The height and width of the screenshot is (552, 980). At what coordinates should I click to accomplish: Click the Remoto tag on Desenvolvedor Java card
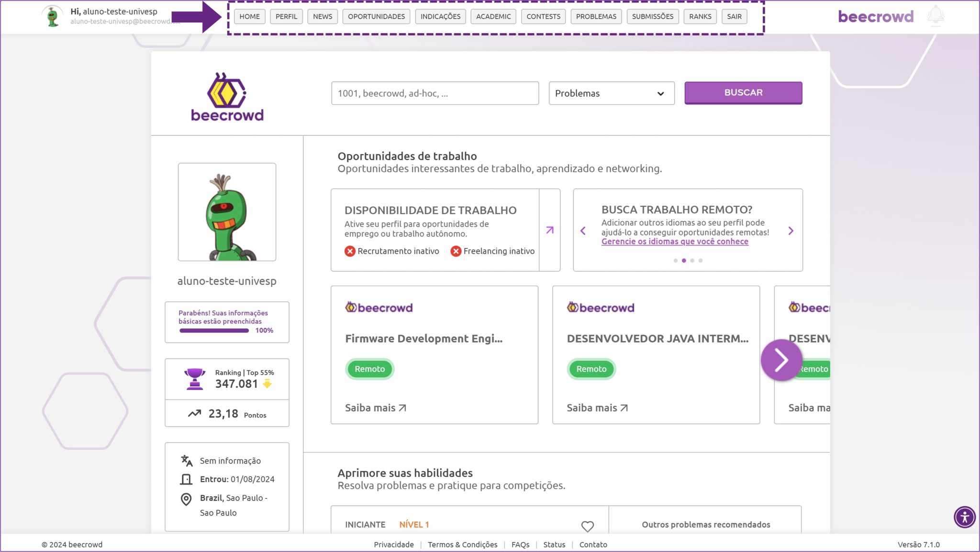[x=591, y=369]
